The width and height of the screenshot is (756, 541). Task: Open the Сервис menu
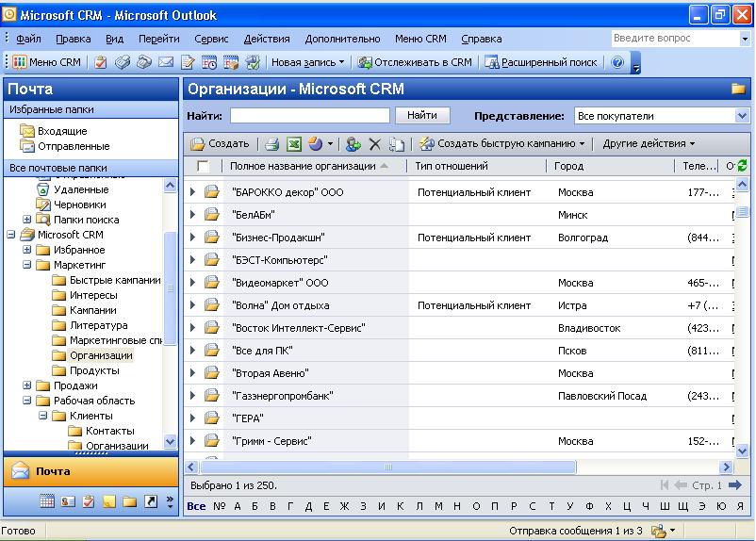[x=211, y=39]
